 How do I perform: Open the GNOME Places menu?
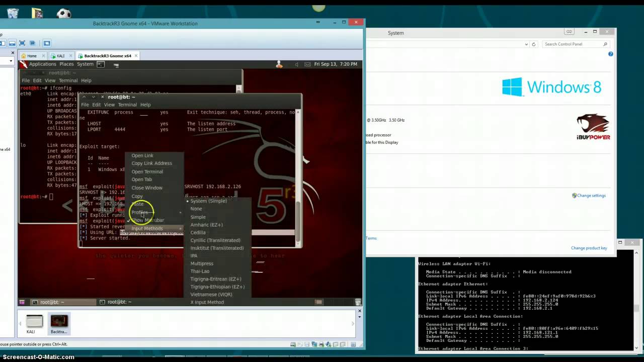pos(66,64)
